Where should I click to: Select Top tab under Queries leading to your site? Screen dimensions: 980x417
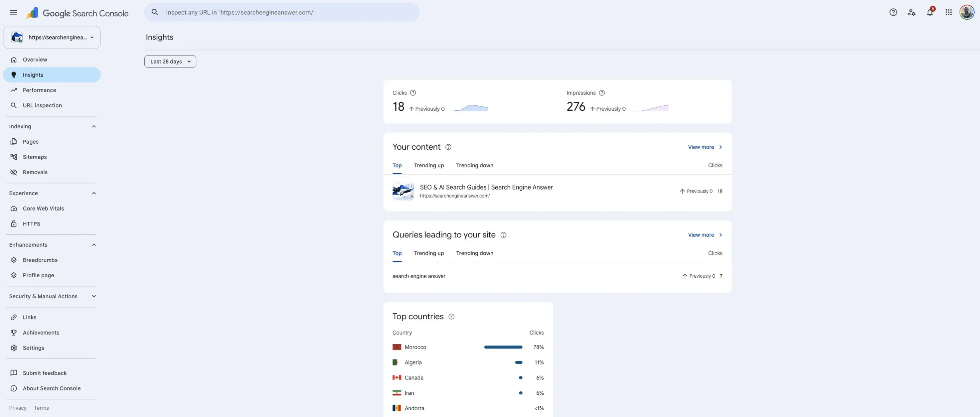pos(397,253)
